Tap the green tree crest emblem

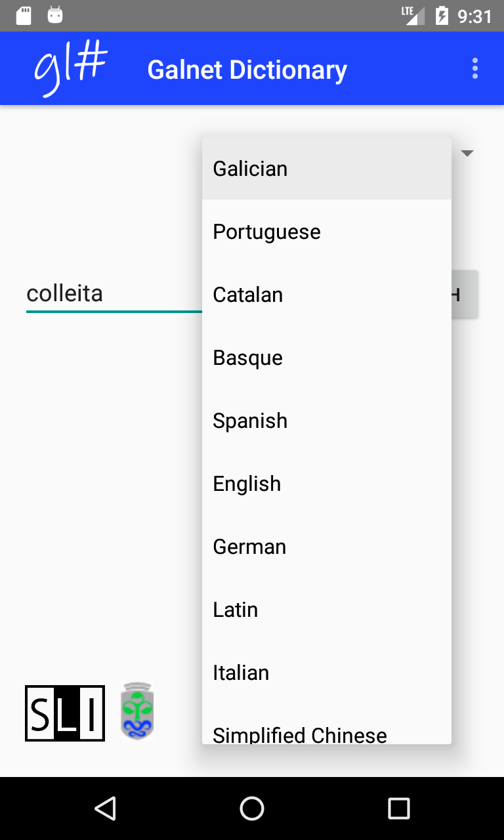click(136, 712)
